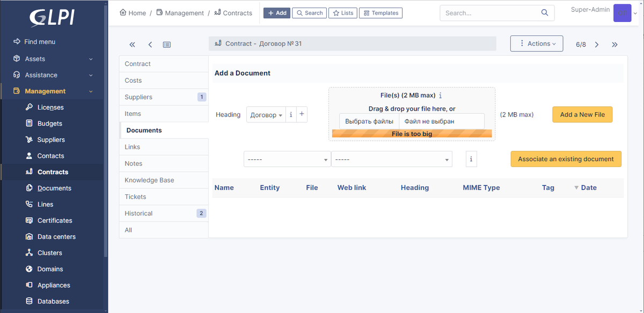Sort table by Date column
Image resolution: width=644 pixels, height=313 pixels.
pos(589,188)
